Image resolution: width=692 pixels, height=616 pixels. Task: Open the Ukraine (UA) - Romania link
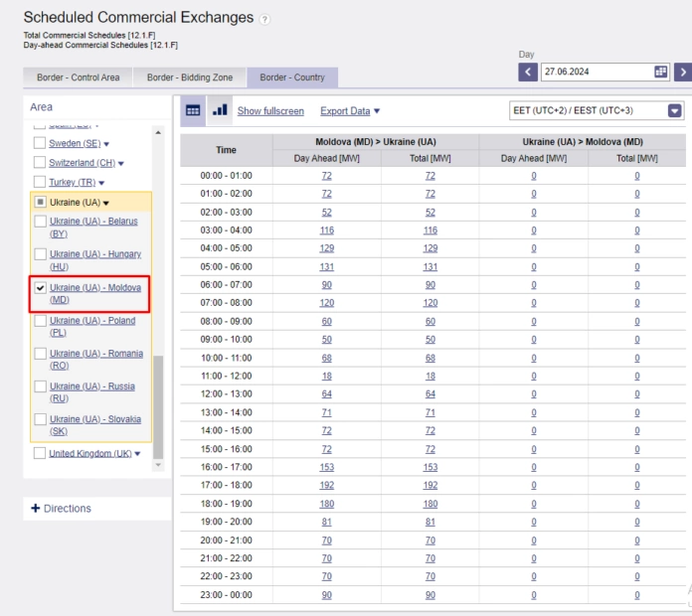click(x=96, y=360)
